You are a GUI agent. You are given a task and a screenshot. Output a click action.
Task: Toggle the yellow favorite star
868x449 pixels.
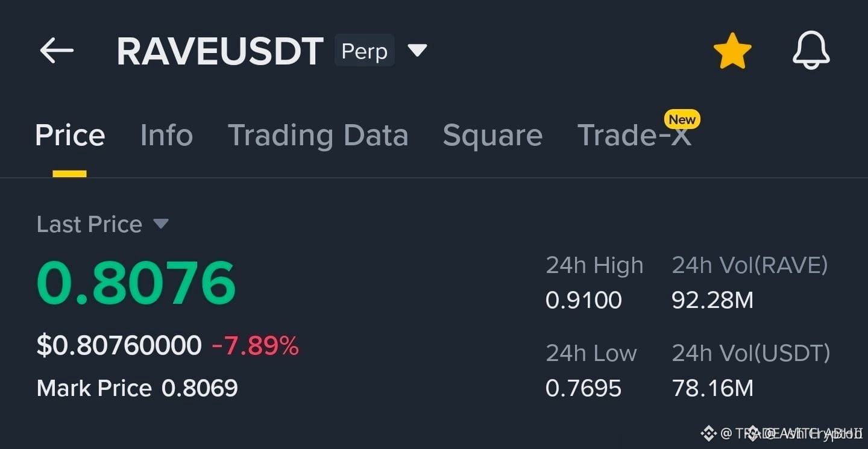click(x=732, y=51)
